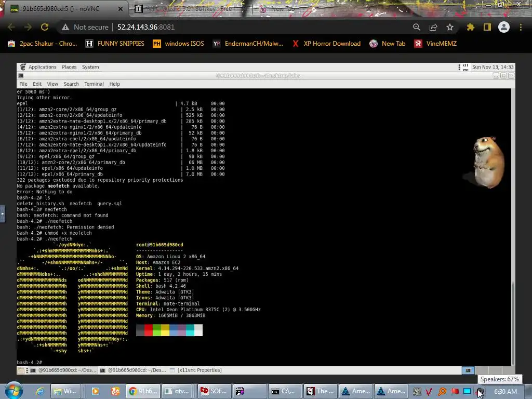This screenshot has width=532, height=399.
Task: Switch to SOF... taskbar window
Action: 215,391
